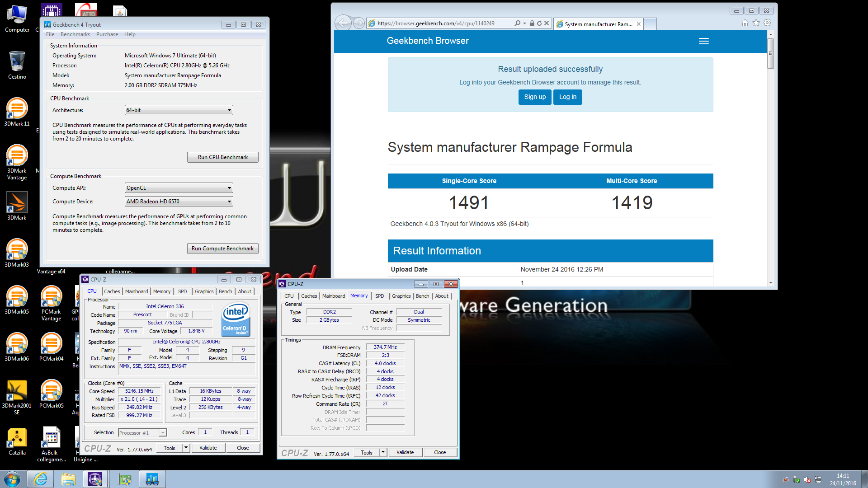This screenshot has width=868, height=488.
Task: Launch 3DMark Vantage desktop shortcut
Action: 17,162
